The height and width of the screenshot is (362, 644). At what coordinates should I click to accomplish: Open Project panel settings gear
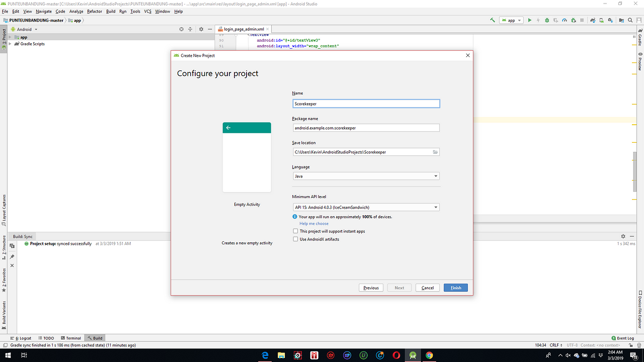(x=201, y=29)
